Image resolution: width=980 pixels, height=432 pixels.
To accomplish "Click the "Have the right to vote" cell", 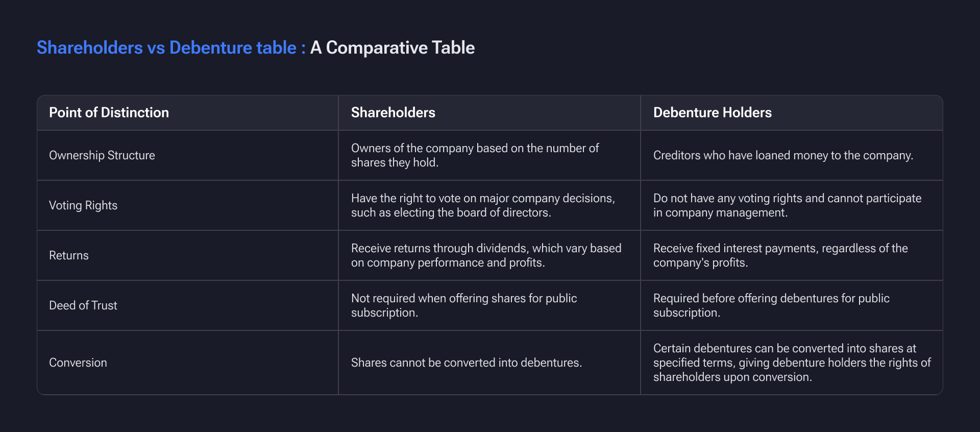I will pyautogui.click(x=483, y=205).
